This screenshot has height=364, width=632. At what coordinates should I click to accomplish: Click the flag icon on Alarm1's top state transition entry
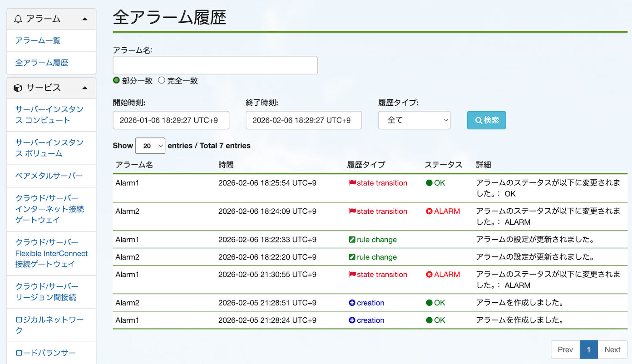(352, 183)
